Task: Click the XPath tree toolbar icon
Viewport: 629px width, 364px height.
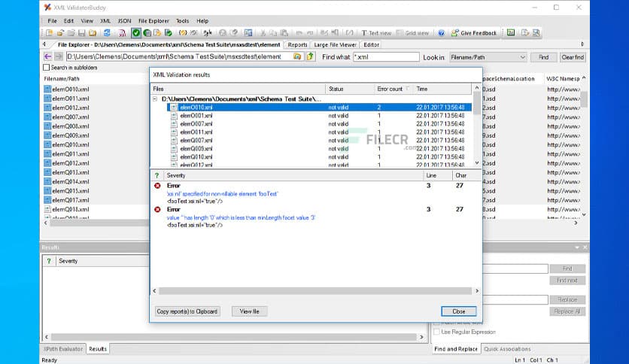Action: (x=208, y=33)
